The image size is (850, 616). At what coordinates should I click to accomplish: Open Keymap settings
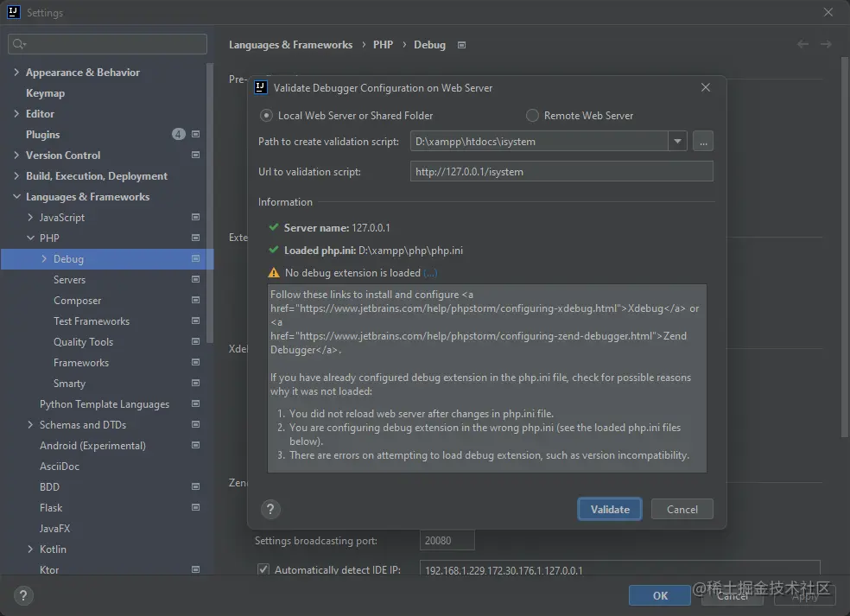tap(45, 92)
